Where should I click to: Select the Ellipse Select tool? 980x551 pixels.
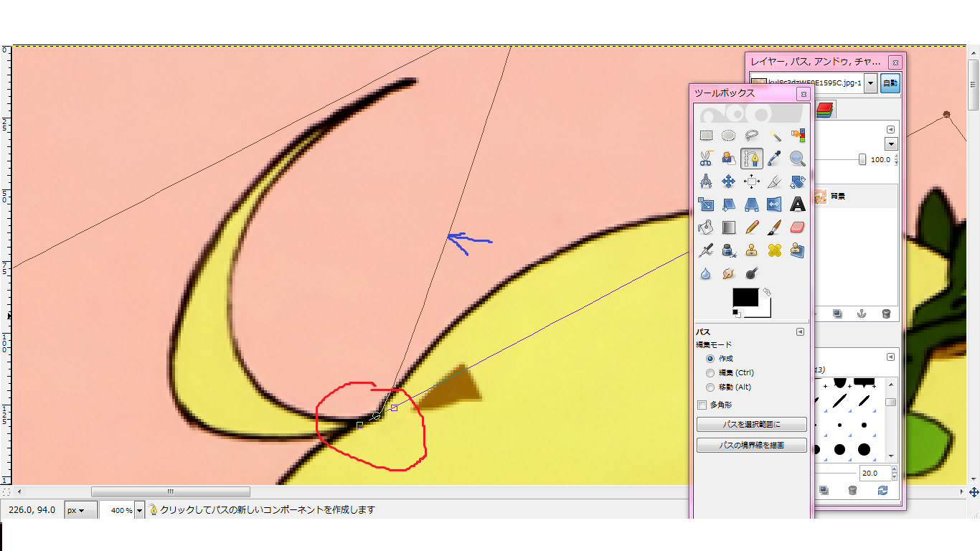(729, 136)
